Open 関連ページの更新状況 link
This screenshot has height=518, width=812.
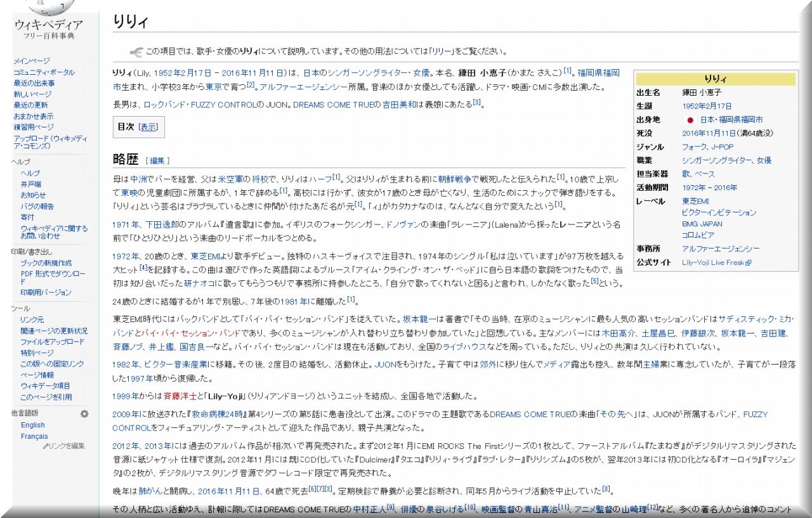click(54, 331)
